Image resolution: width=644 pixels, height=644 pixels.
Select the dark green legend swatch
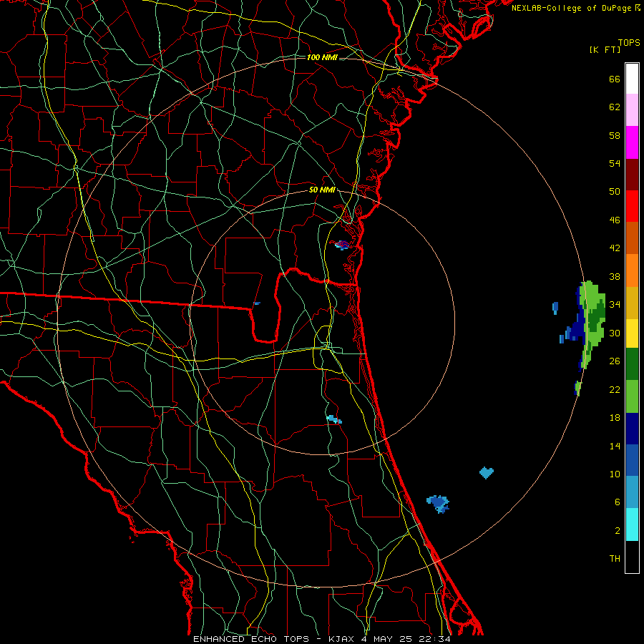(x=632, y=364)
